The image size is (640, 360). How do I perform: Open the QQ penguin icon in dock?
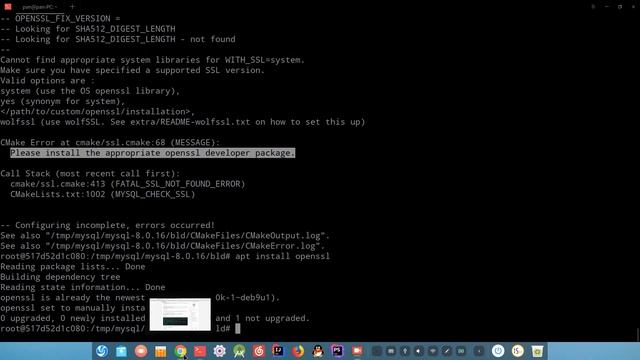[318, 351]
